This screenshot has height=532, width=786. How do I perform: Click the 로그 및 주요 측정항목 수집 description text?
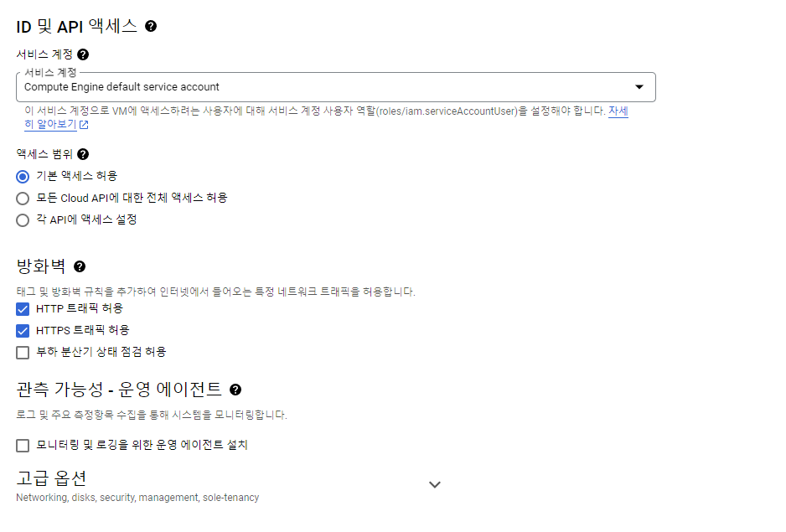pos(152,416)
